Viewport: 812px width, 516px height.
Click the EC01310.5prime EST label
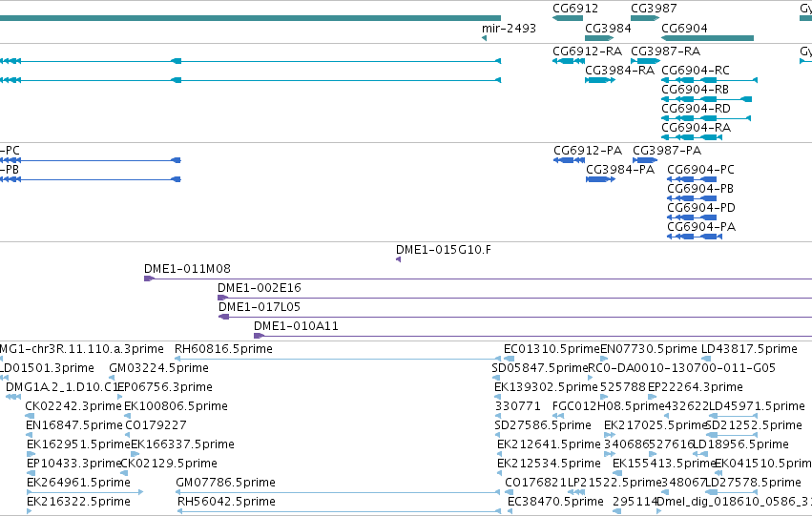pyautogui.click(x=552, y=349)
